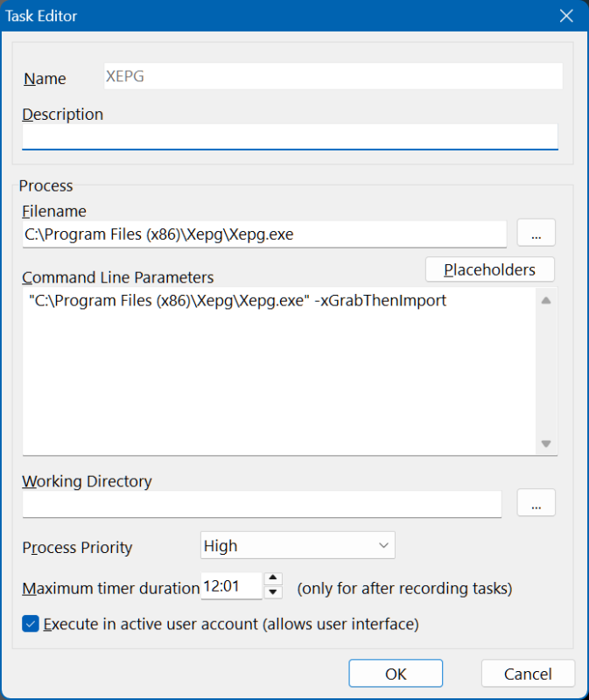The height and width of the screenshot is (700, 589).
Task: Click the Filename path input field
Action: (x=264, y=234)
